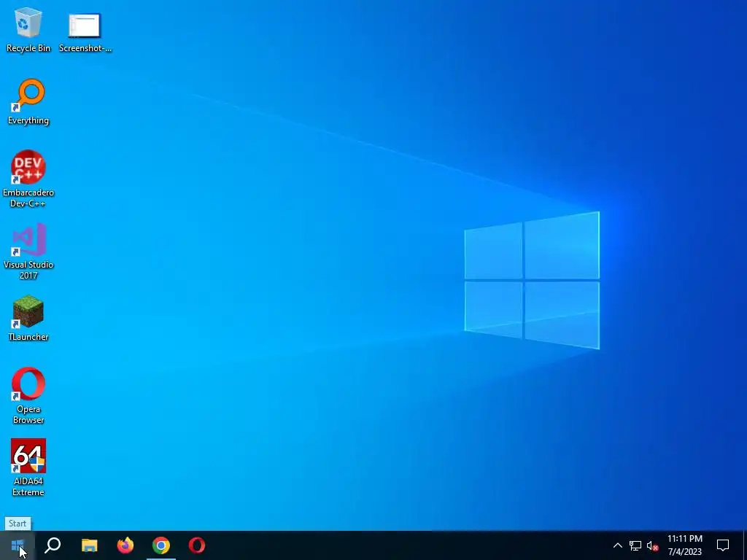Open the network status tray icon
747x560 pixels.
pyautogui.click(x=635, y=545)
